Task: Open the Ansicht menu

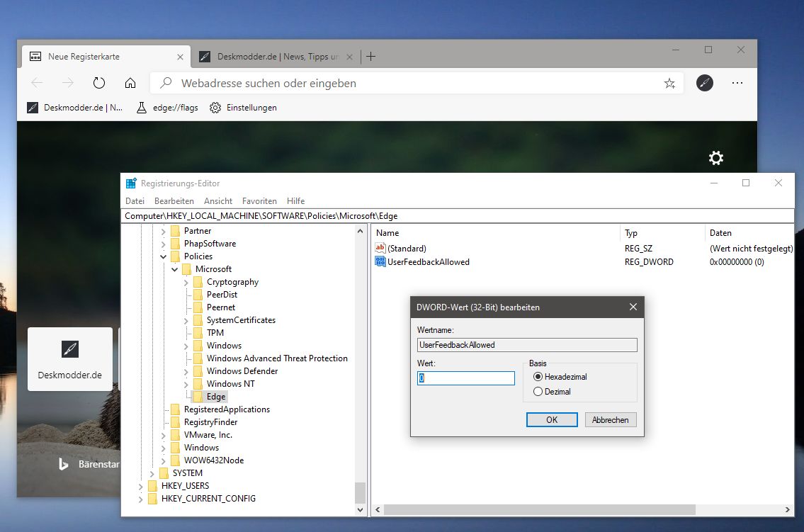Action: [218, 201]
